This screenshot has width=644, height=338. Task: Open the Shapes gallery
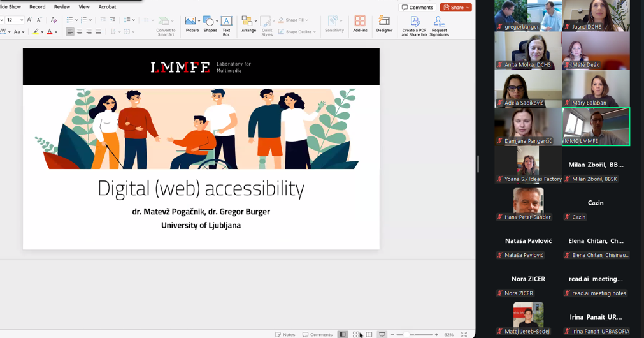coord(210,24)
